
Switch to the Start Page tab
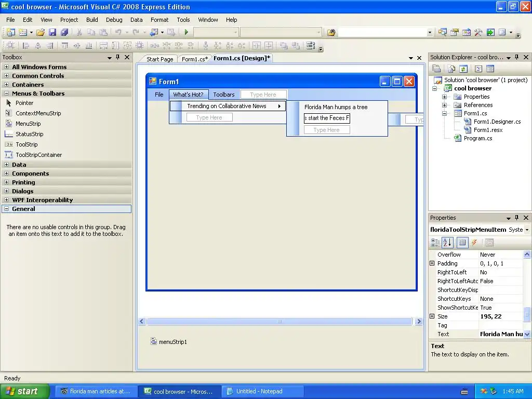point(159,59)
